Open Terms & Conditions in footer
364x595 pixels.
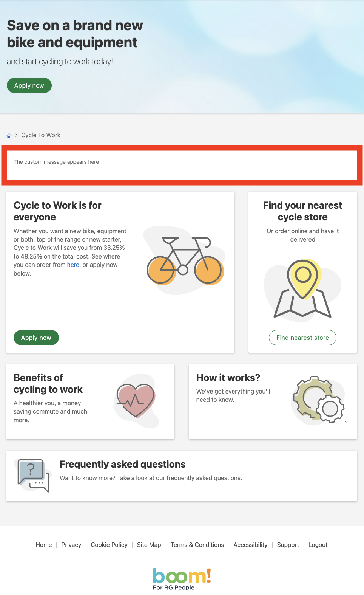pos(197,545)
